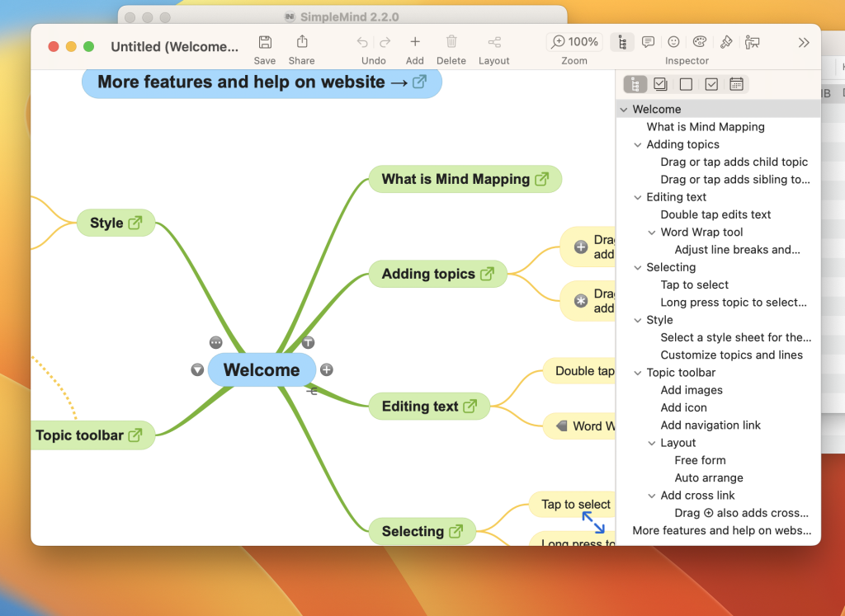Click tag icon on Word Wrap topic
Screen dimensions: 845x616
click(561, 426)
